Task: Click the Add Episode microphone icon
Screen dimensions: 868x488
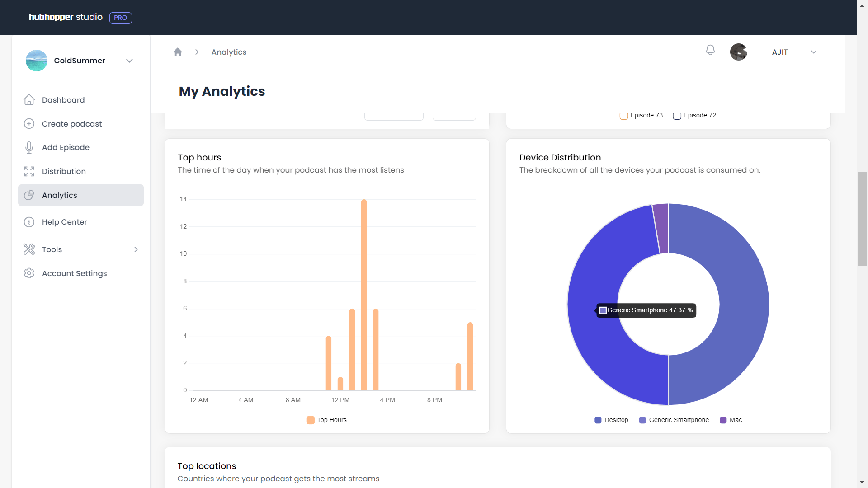Action: (x=29, y=147)
